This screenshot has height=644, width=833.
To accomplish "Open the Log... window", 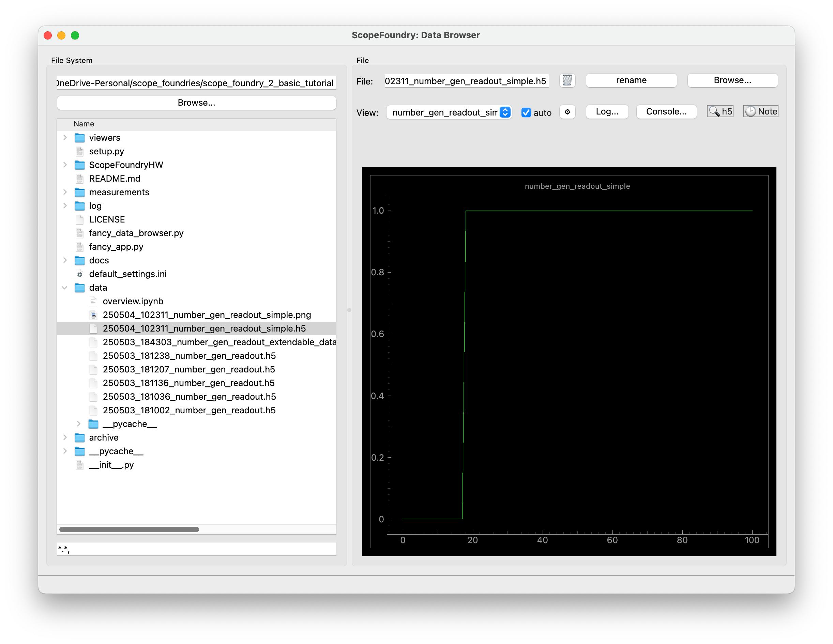I will tap(607, 112).
